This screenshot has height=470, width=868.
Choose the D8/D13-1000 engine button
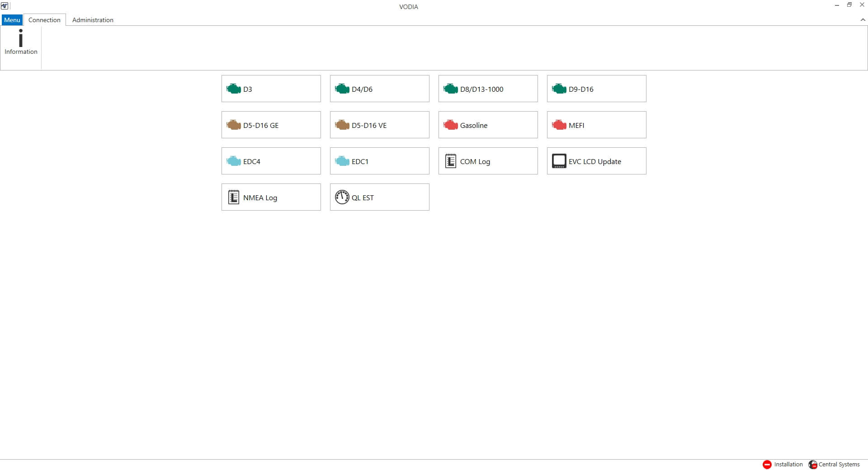(488, 89)
